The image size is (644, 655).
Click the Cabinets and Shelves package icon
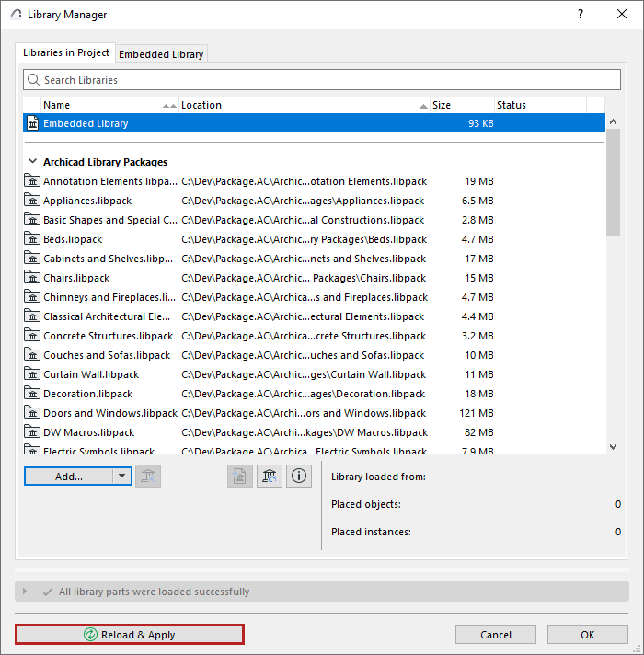32,258
